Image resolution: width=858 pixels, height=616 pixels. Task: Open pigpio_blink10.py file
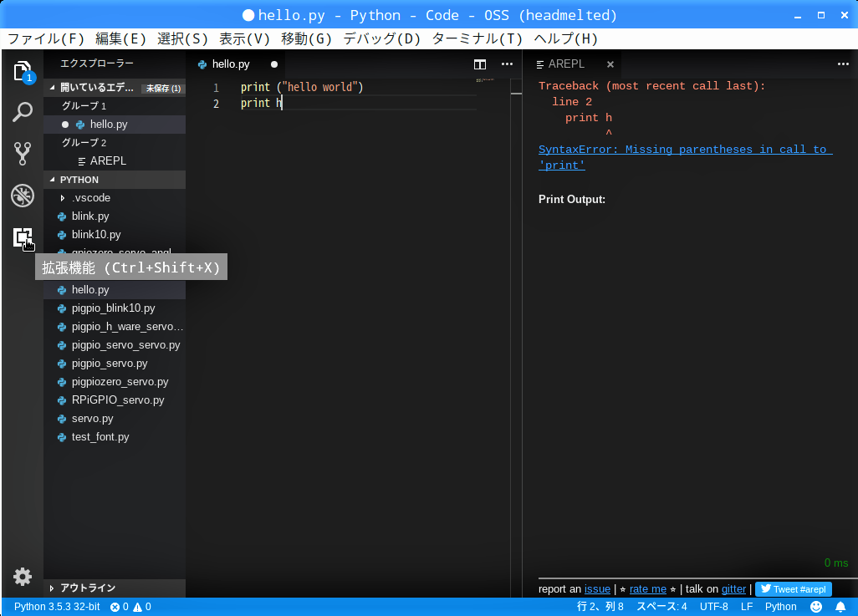[x=113, y=308]
